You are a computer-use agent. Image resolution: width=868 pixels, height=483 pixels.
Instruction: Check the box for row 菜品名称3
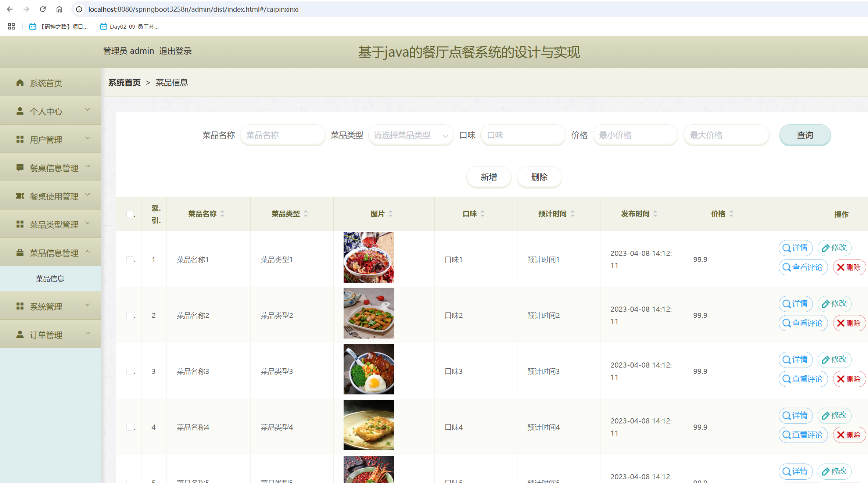coord(130,371)
